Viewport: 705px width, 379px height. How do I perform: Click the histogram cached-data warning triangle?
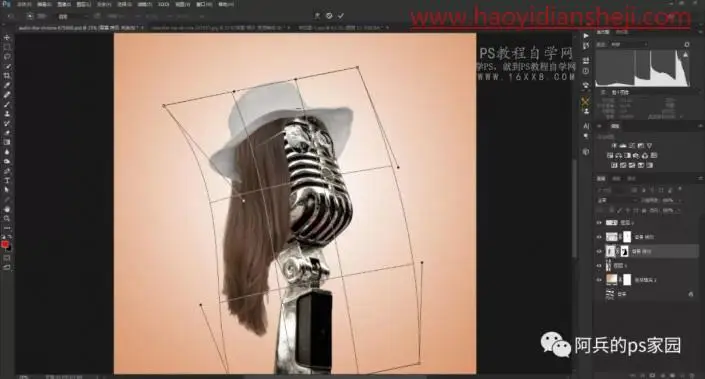[x=685, y=54]
